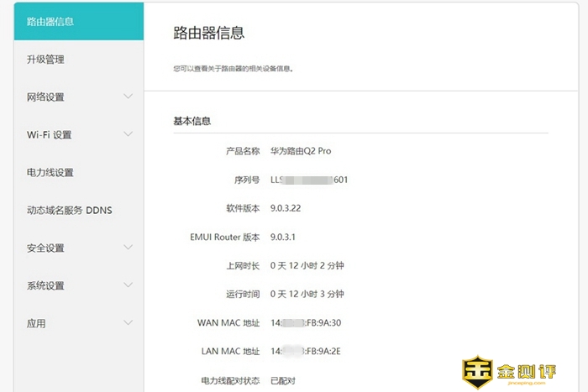Click the 安全设置 sidebar label

45,248
